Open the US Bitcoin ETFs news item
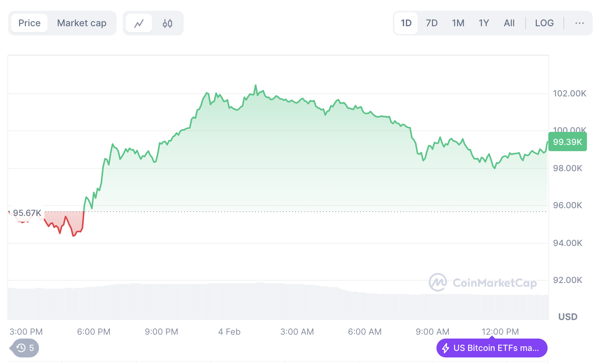 pos(496,348)
